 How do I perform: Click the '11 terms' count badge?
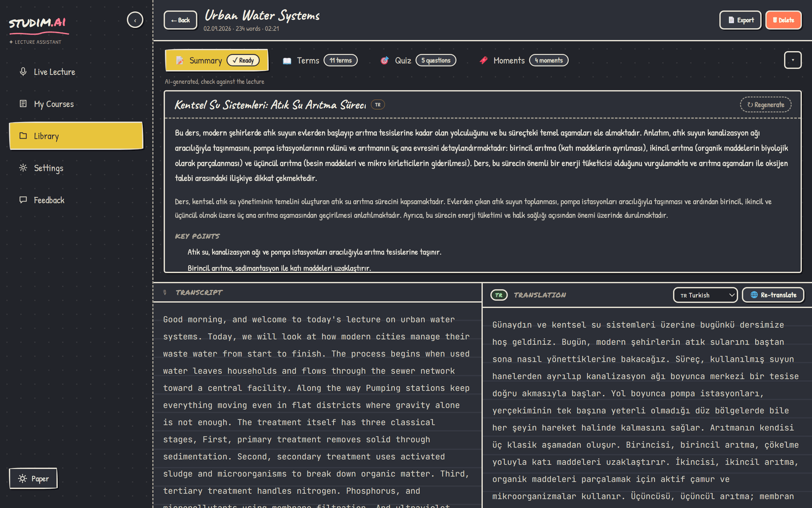point(341,60)
